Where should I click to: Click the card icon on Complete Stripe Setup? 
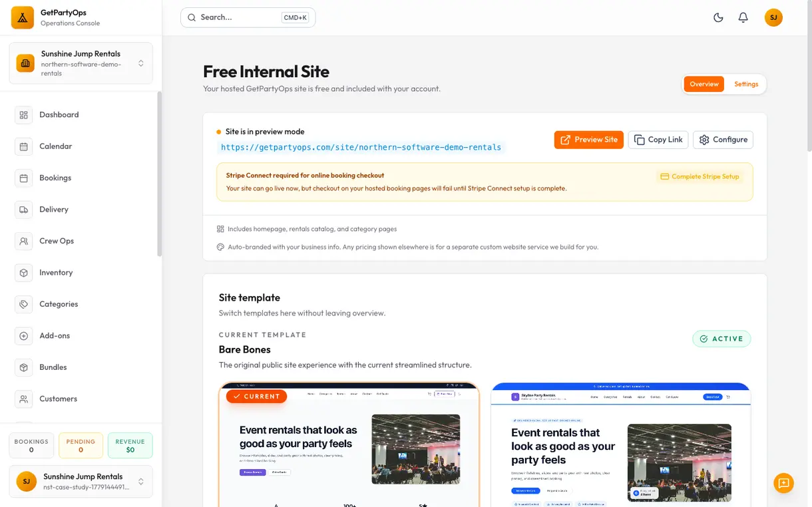pyautogui.click(x=664, y=176)
